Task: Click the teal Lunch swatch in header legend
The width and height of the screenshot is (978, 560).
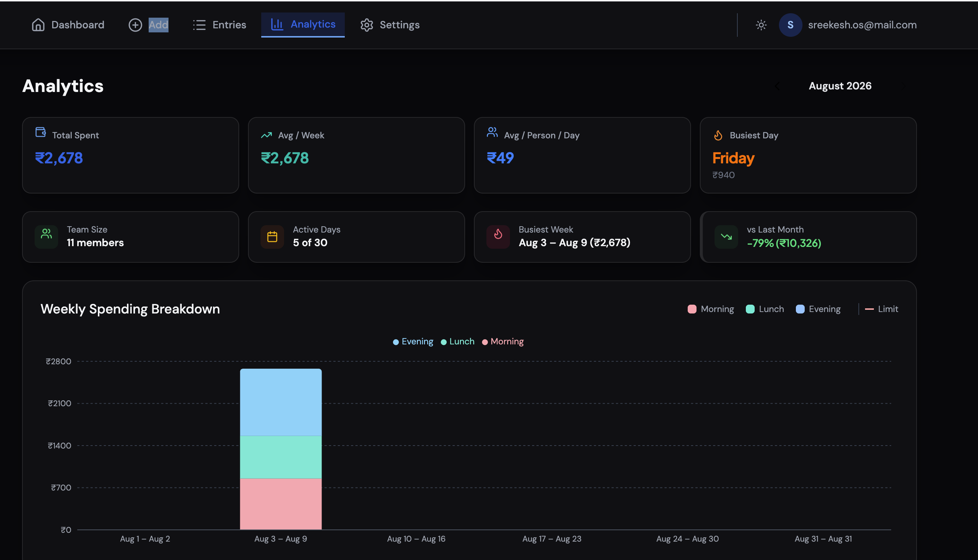Action: tap(750, 309)
